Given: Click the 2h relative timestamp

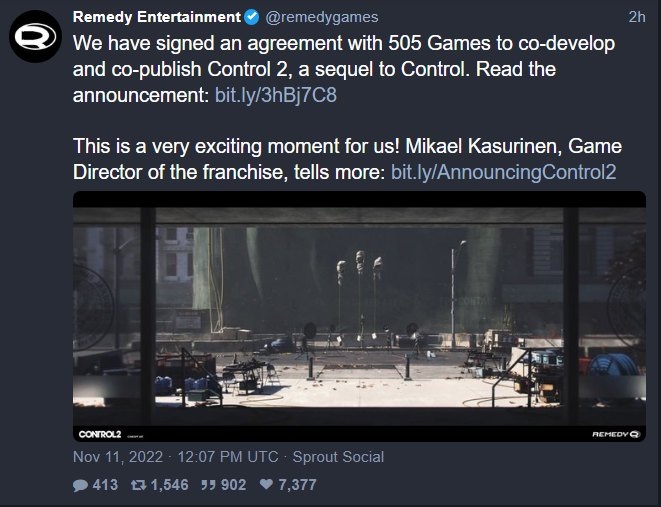Looking at the screenshot, I should (636, 18).
